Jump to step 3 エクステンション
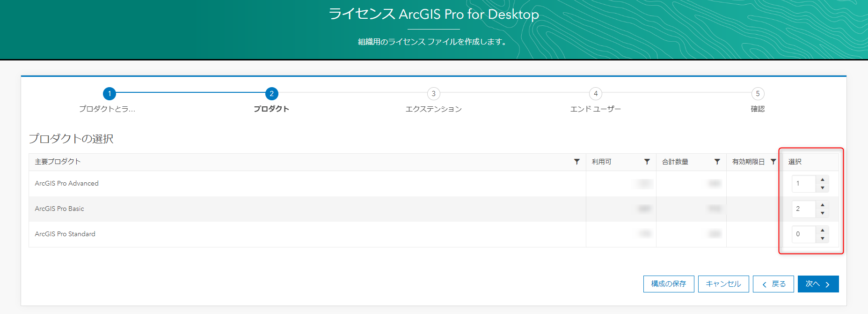 (x=434, y=94)
